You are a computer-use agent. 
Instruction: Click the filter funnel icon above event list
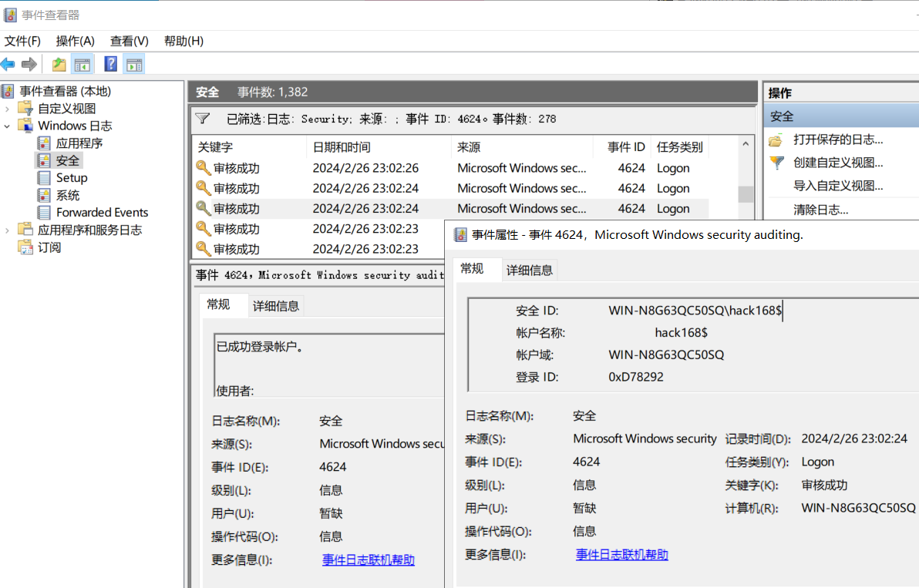(x=203, y=119)
